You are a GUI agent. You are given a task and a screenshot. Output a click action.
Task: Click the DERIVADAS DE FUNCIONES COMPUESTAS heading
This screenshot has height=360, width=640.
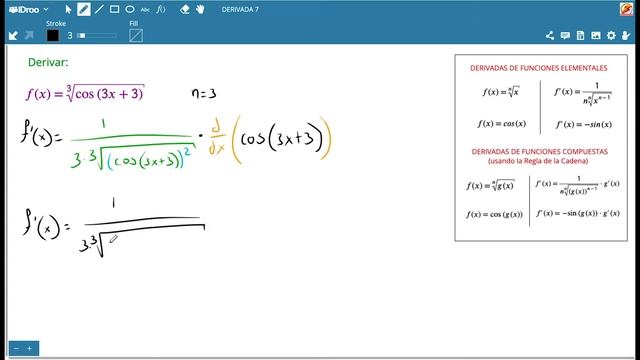tap(540, 151)
